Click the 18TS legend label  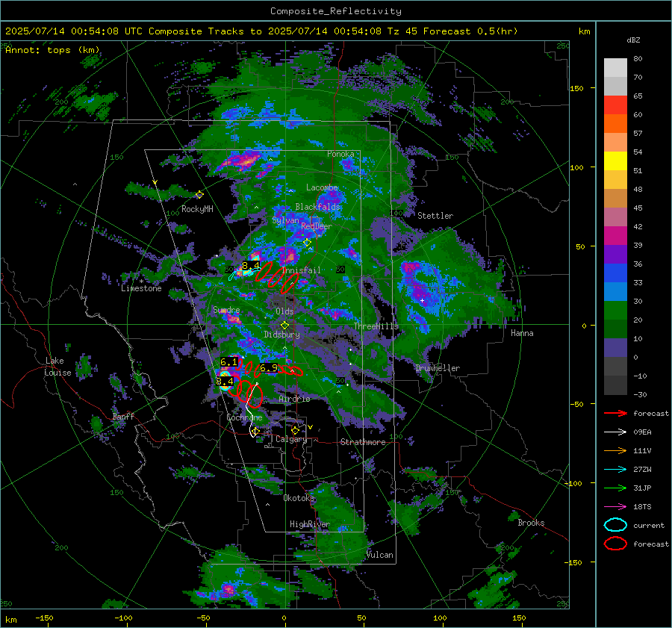point(642,507)
